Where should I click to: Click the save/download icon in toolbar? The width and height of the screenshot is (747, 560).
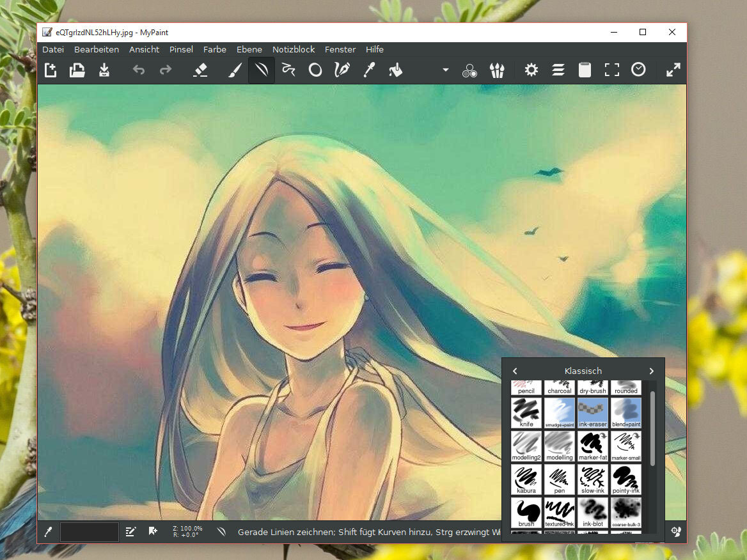[104, 70]
